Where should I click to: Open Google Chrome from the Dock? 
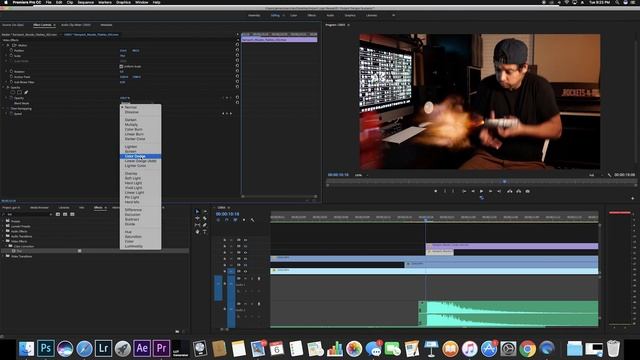(x=527, y=349)
